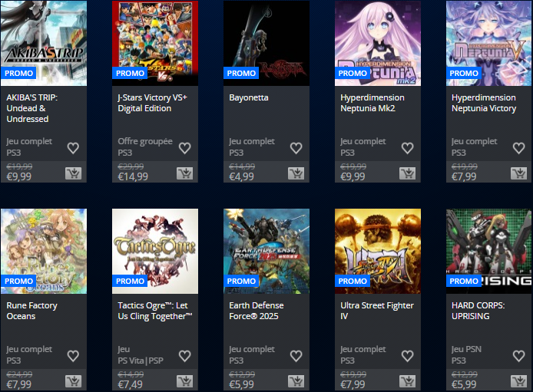Add Bayonetta to cart
Viewport: 533px width, 392px height.
coord(296,173)
